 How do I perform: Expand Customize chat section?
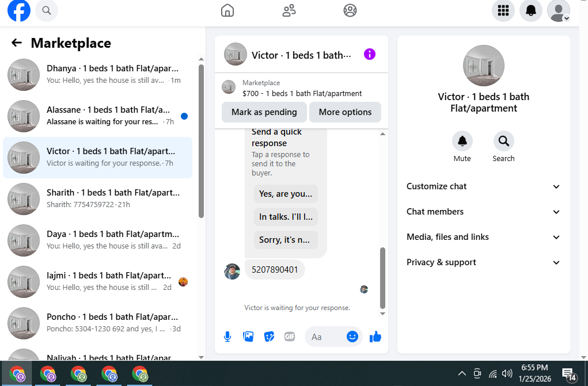coord(483,186)
